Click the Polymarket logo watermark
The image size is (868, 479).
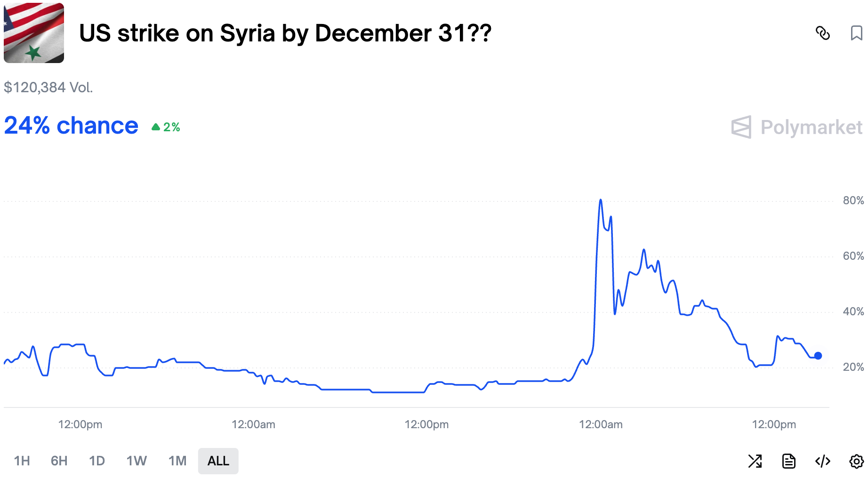tap(796, 127)
